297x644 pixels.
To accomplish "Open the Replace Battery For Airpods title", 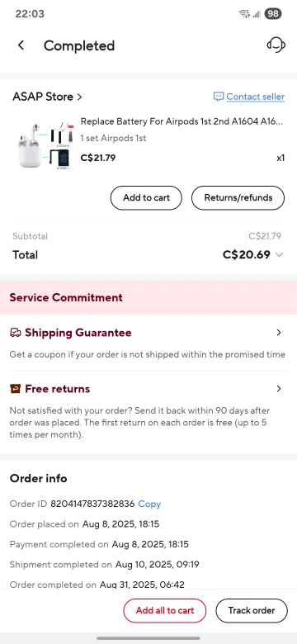I will pos(181,121).
